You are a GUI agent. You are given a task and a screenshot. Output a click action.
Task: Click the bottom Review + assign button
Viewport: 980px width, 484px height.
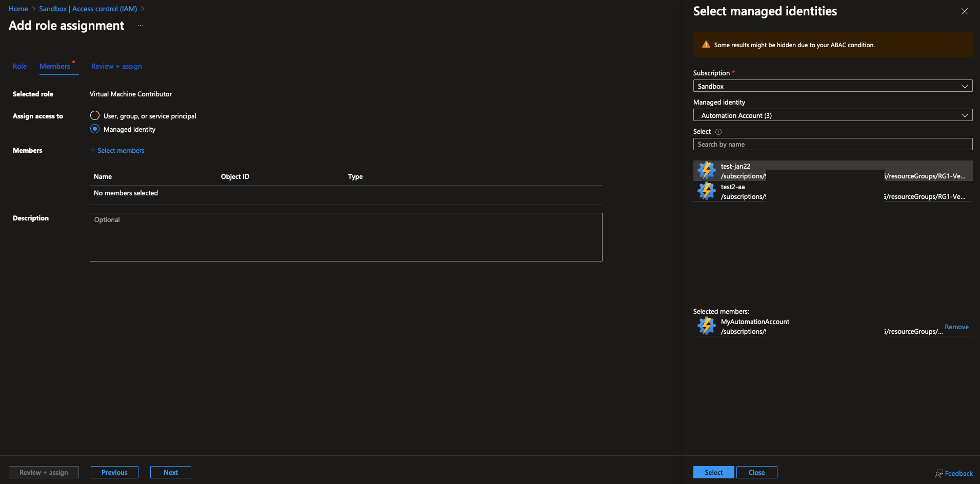click(44, 472)
